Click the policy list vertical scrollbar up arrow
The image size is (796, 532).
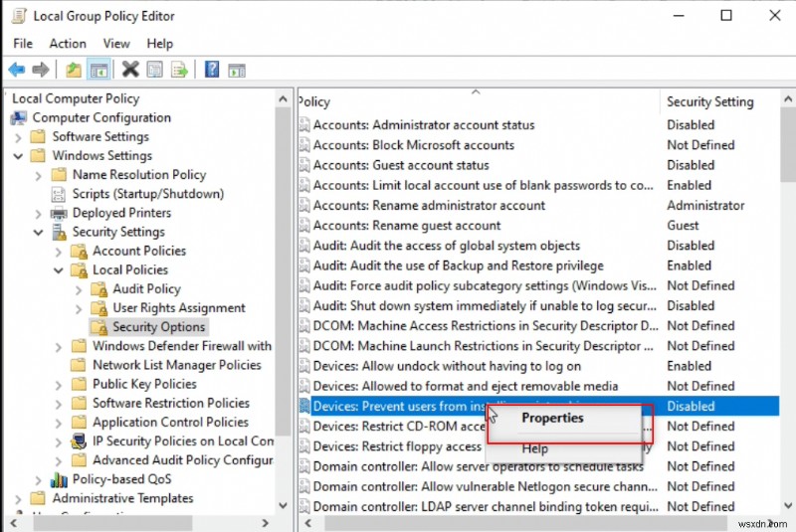click(787, 99)
